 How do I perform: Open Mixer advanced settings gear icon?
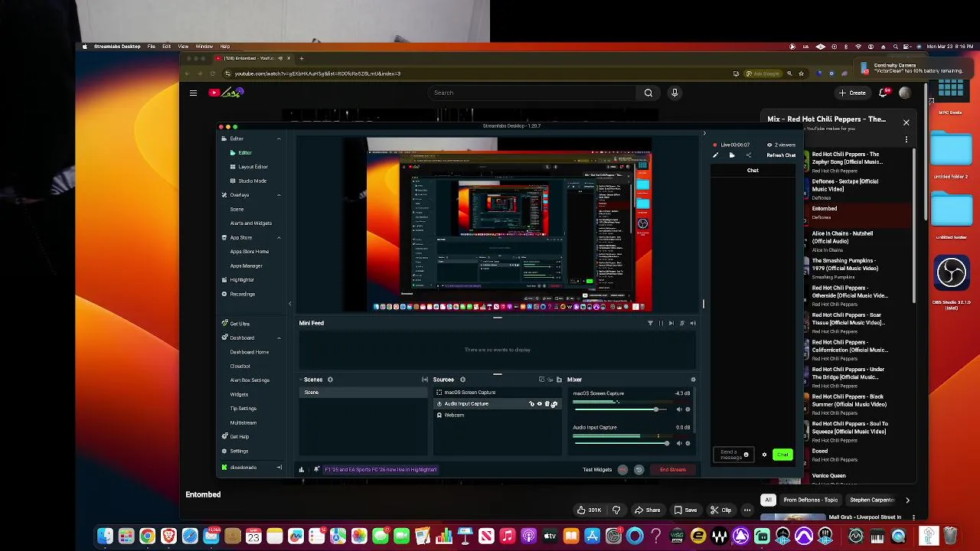click(x=693, y=380)
